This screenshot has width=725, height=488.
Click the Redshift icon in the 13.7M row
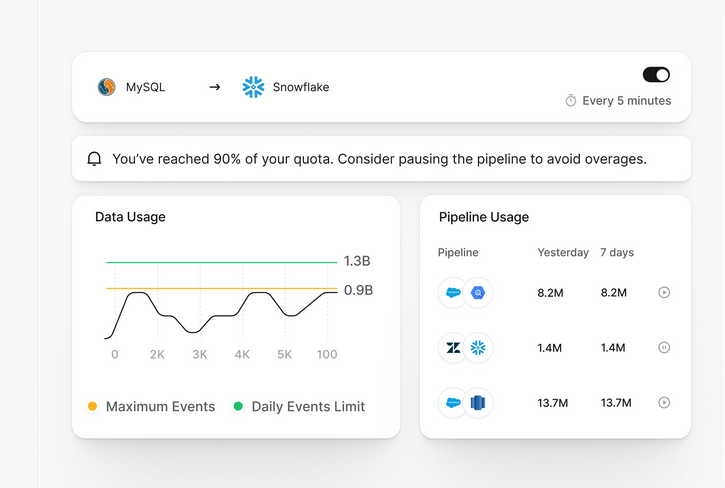coord(478,402)
